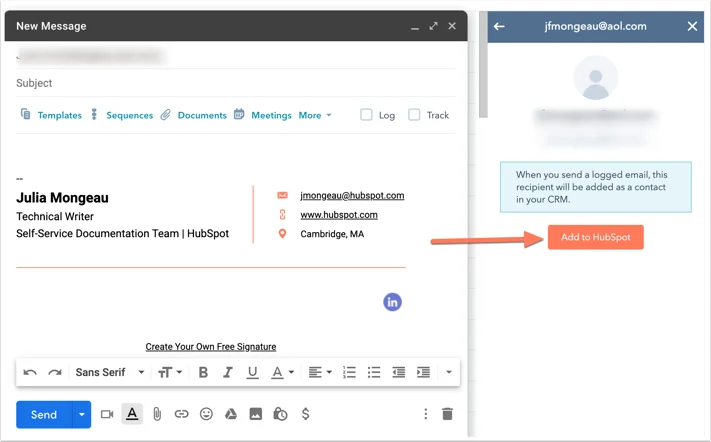The height and width of the screenshot is (442, 711).
Task: Click the Julia Mongeau signature name
Action: click(x=63, y=198)
